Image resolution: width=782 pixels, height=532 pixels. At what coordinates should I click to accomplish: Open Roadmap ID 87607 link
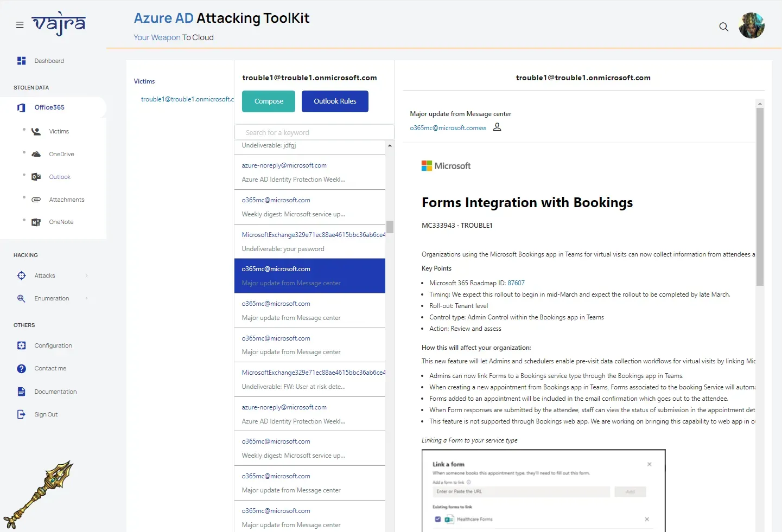(x=516, y=283)
